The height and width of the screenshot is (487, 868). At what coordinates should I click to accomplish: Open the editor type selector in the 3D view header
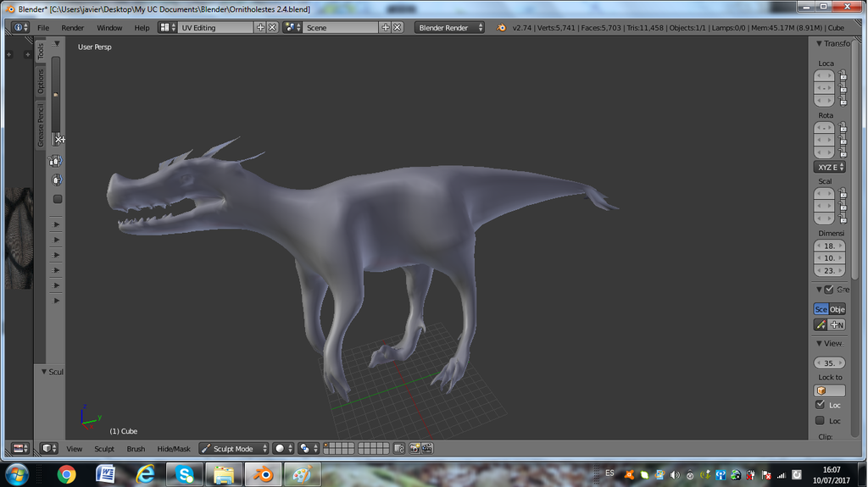pos(49,448)
